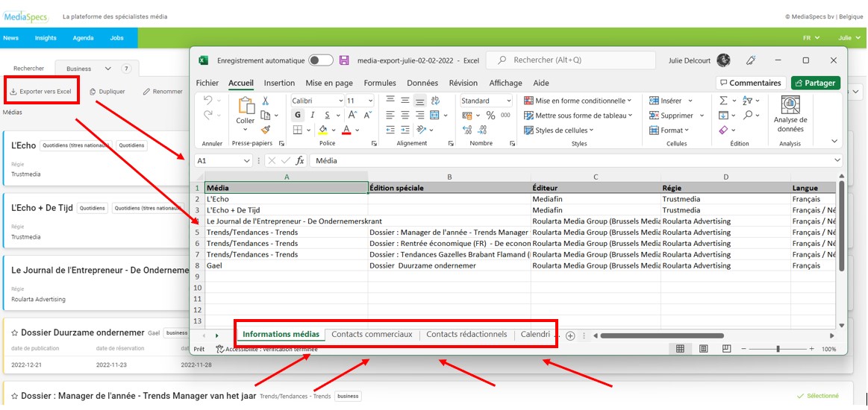868x410 pixels.
Task: Switch to Contacts commerciaux sheet tab
Action: click(x=372, y=335)
